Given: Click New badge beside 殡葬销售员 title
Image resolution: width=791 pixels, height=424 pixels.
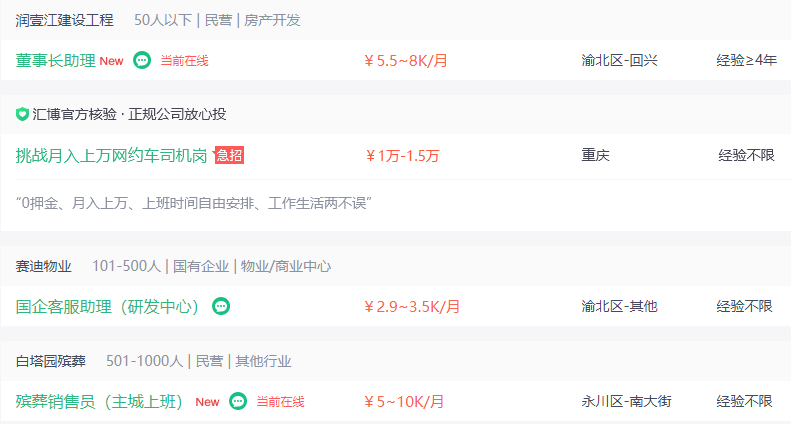Looking at the screenshot, I should pyautogui.click(x=207, y=402).
